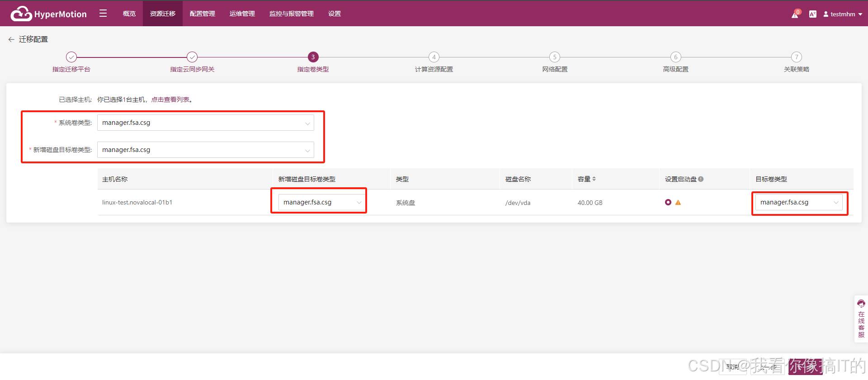Image resolution: width=868 pixels, height=380 pixels.
Task: Click the 点击查看列表 link
Action: [170, 100]
